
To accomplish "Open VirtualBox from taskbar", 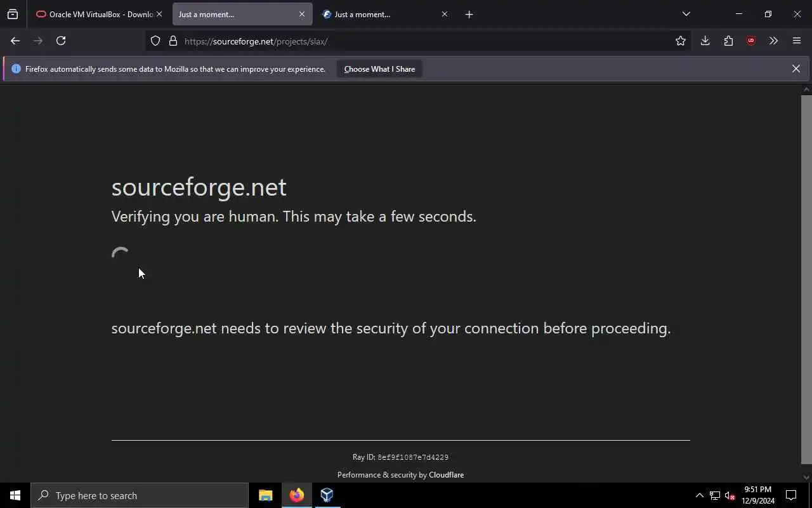I will [327, 495].
